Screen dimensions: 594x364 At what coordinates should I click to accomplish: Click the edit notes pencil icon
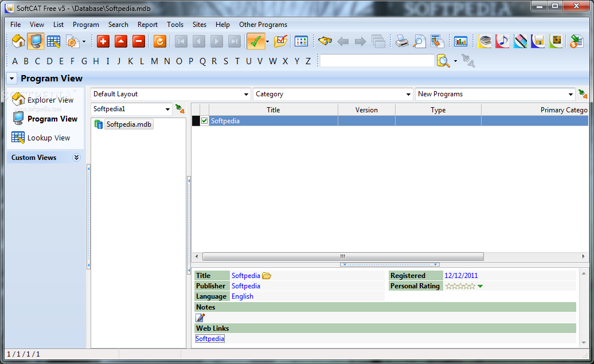coord(200,318)
